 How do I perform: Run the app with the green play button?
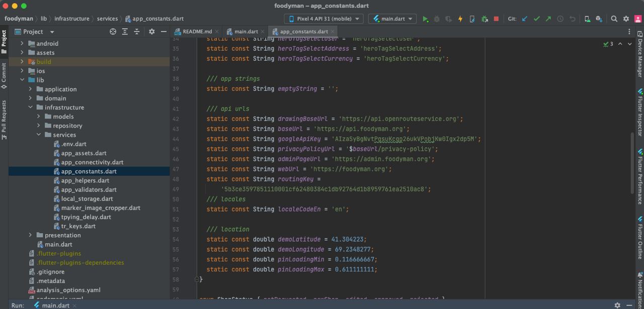(x=425, y=19)
